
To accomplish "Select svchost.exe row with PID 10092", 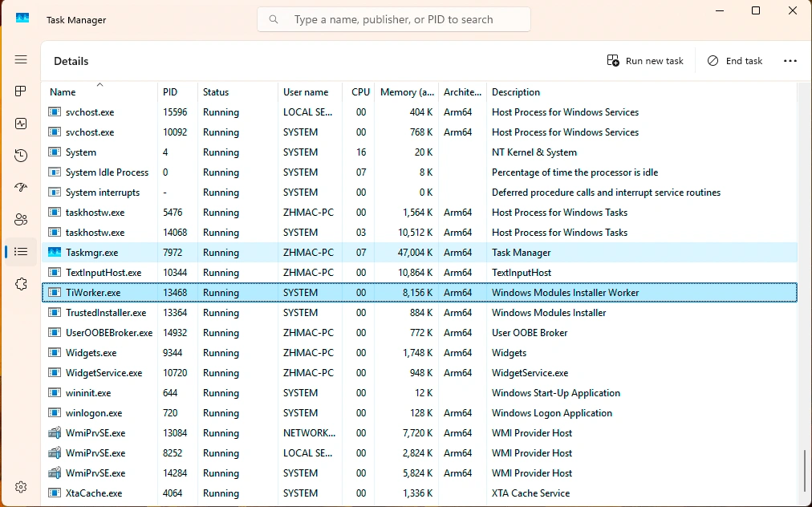I will [x=420, y=132].
